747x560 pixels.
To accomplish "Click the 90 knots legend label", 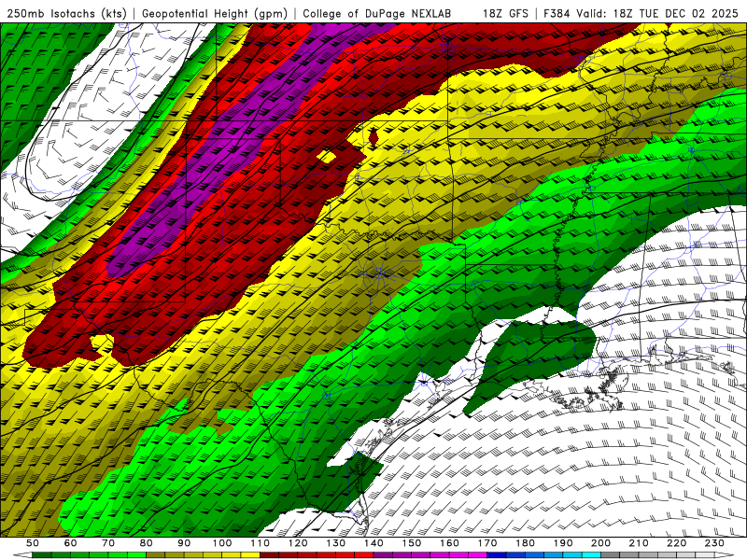I will (x=184, y=543).
